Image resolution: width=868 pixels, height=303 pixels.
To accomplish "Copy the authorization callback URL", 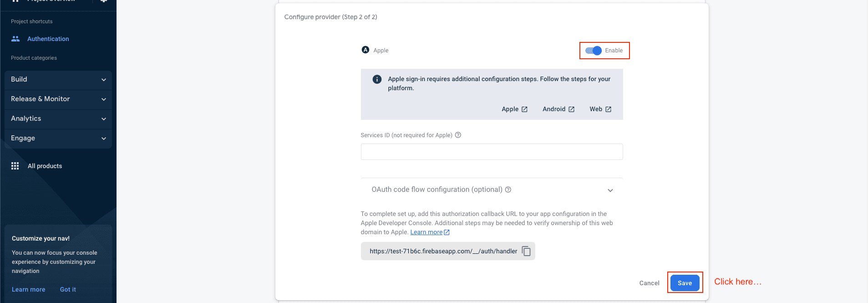I will click(x=526, y=251).
